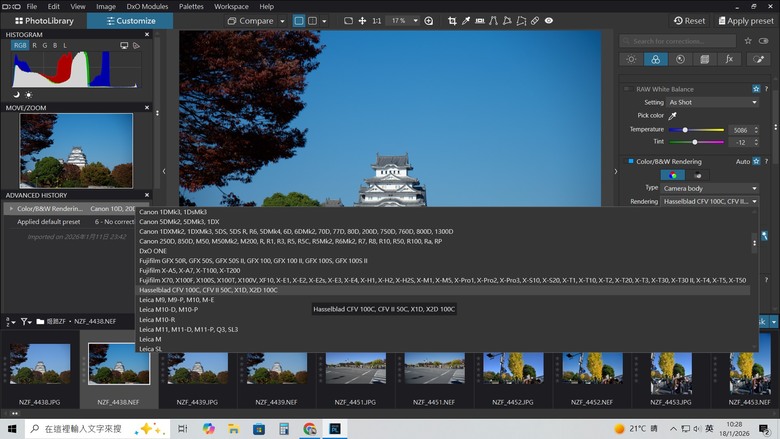Toggle shadow clipping moon icon
The image size is (780, 439).
click(x=16, y=94)
